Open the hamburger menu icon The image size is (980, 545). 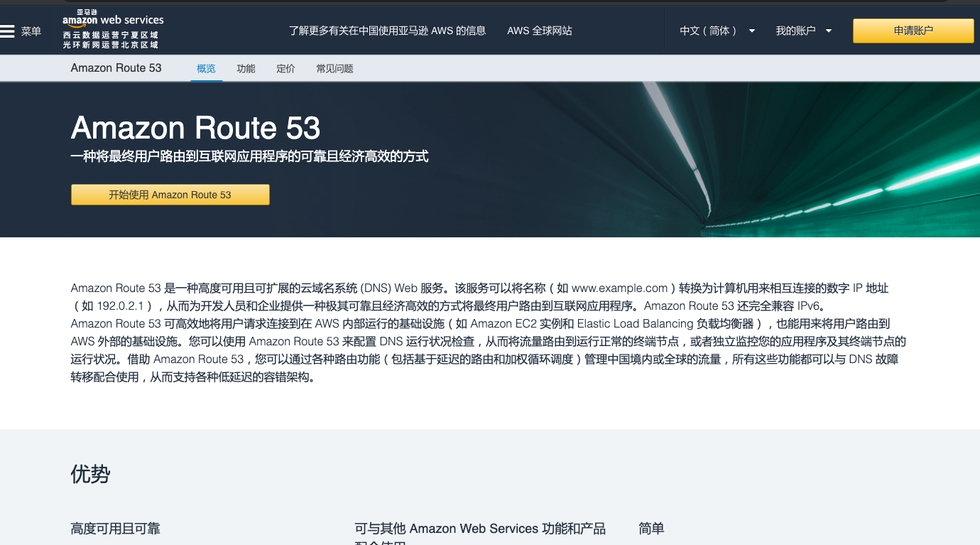pyautogui.click(x=8, y=31)
